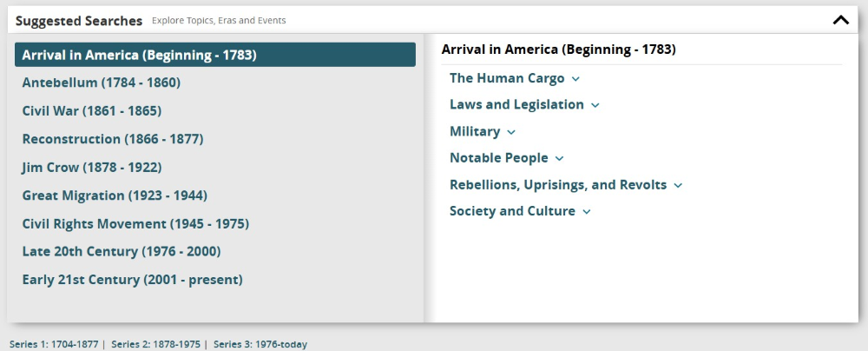Click the Suggested Searches heading
The image size is (868, 351).
click(x=78, y=20)
